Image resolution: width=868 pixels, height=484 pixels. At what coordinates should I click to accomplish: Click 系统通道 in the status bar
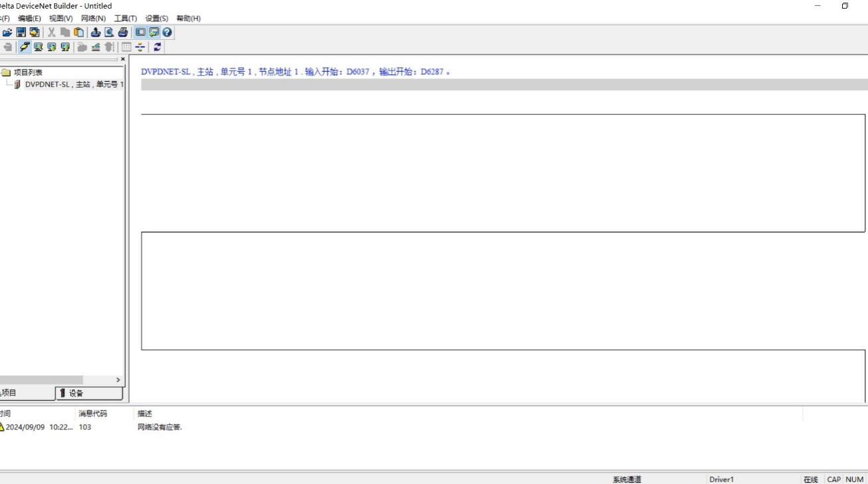pos(627,479)
